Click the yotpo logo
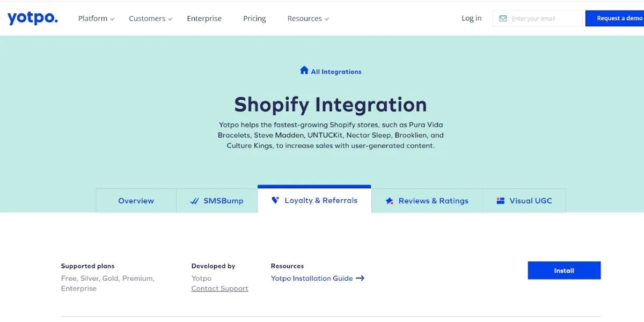Screen dimensions: 644x322 point(32,18)
